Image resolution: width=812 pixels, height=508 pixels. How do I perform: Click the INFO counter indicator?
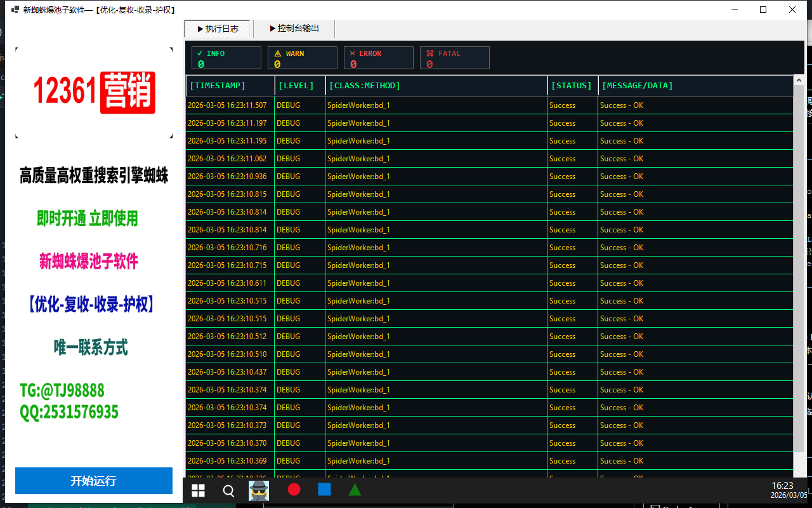click(x=226, y=57)
